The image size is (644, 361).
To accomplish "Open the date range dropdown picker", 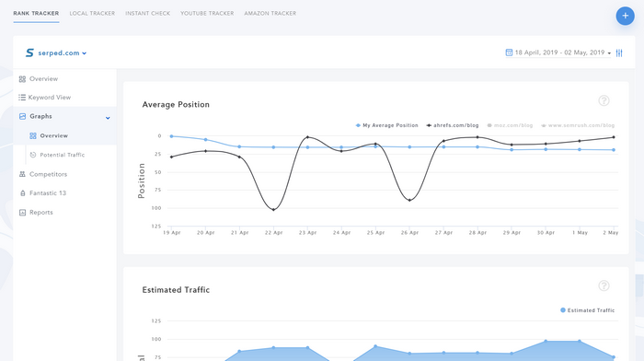I will tap(558, 52).
